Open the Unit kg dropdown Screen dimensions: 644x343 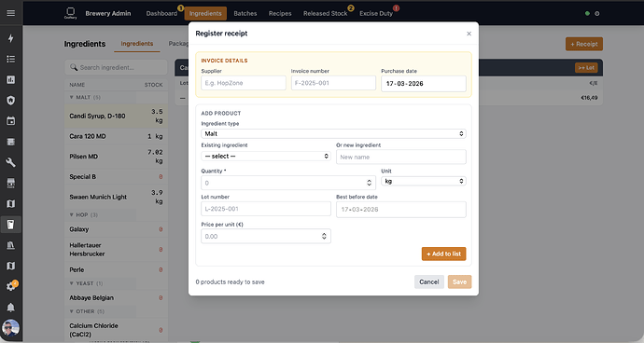pos(424,181)
